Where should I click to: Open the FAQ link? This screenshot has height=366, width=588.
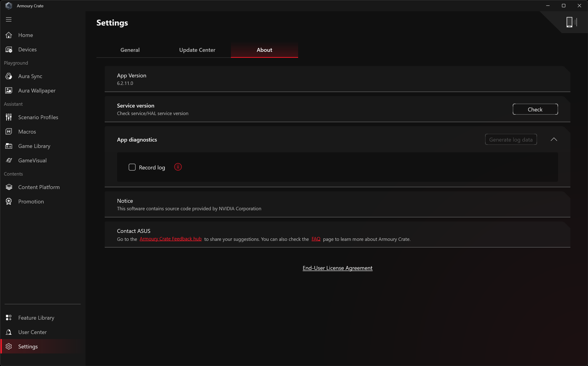(x=315, y=239)
